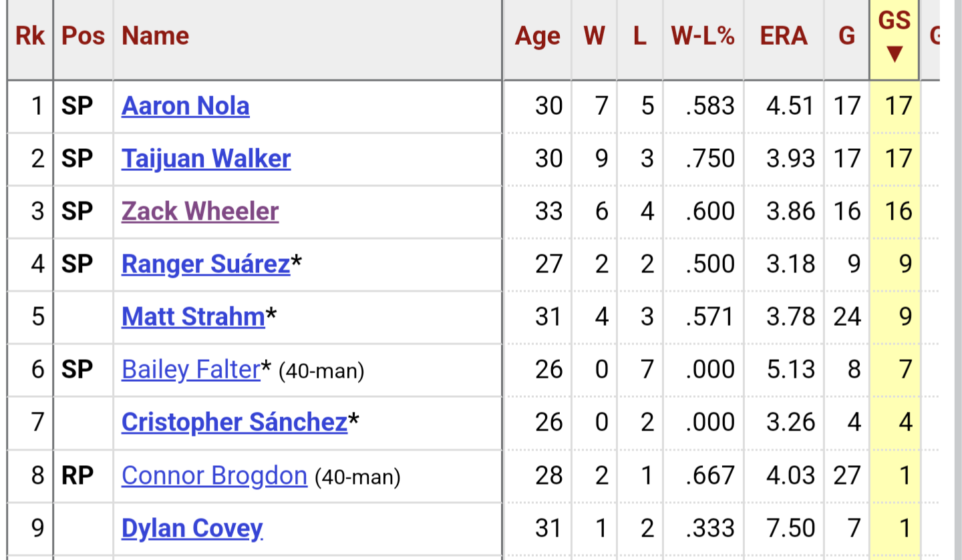The height and width of the screenshot is (560, 962).
Task: Sort table by GS column header
Action: (895, 21)
